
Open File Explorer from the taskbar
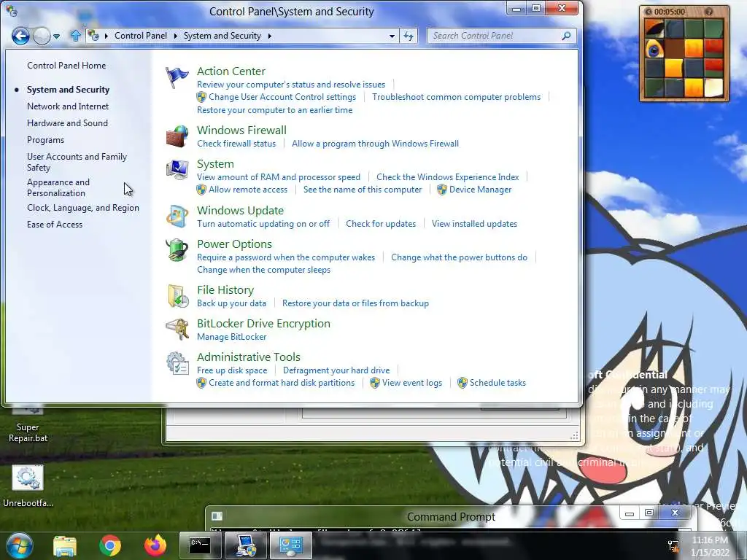pos(65,546)
